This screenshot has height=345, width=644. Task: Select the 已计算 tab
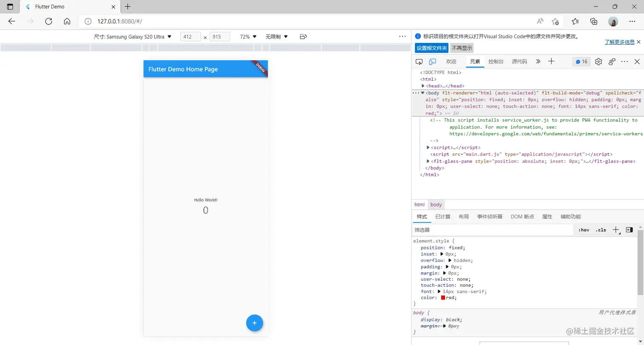[443, 217]
